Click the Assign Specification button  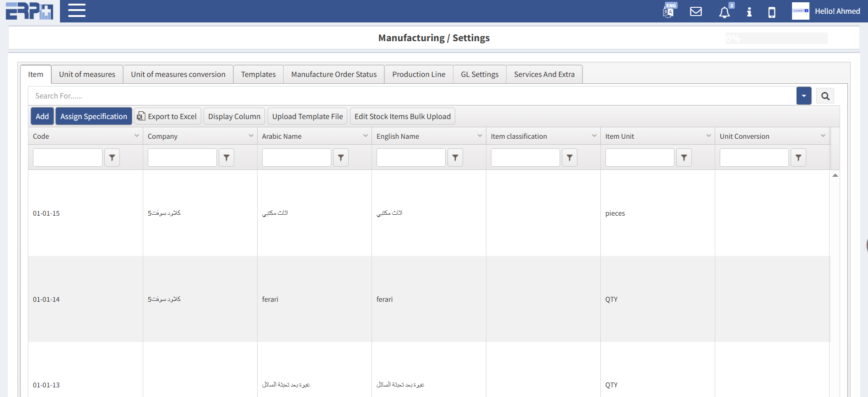point(93,116)
